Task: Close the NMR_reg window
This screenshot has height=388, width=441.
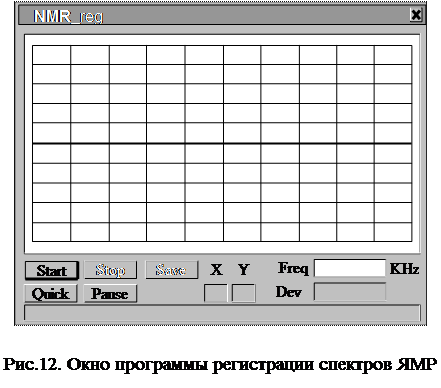Action: (416, 15)
